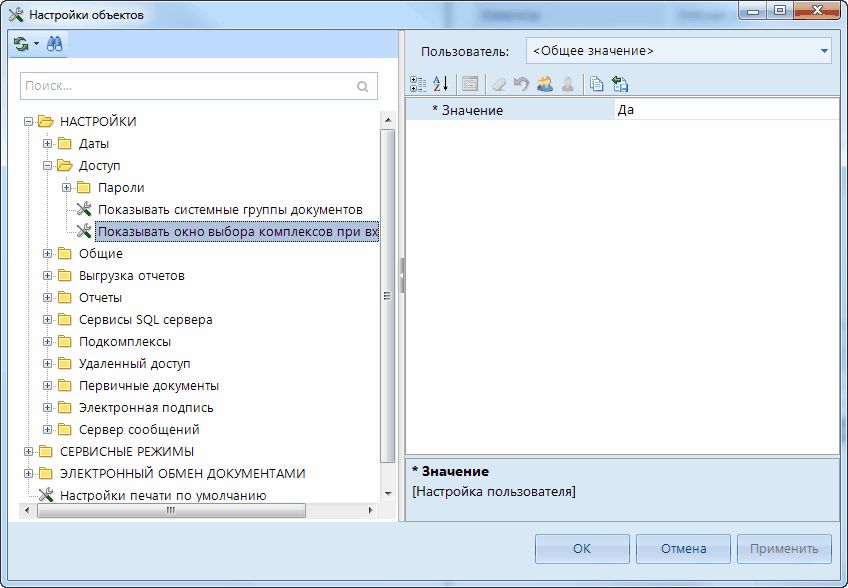Select Показывать системные группы документов setting
Screen dimensions: 848x588
[x=229, y=210]
